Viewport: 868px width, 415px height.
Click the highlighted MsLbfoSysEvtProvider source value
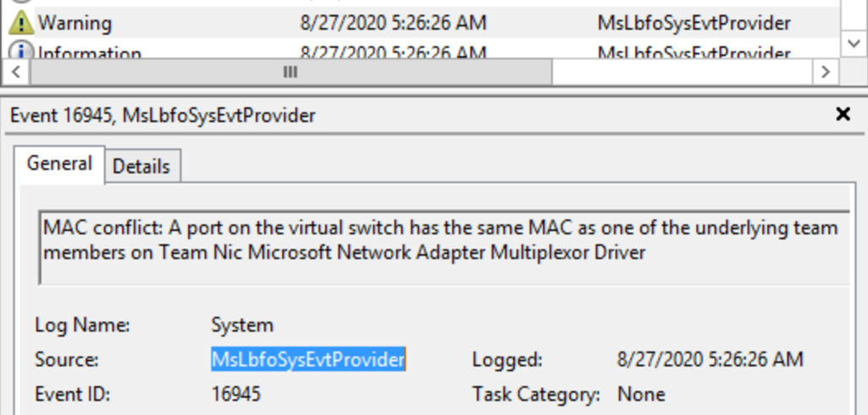tap(308, 359)
